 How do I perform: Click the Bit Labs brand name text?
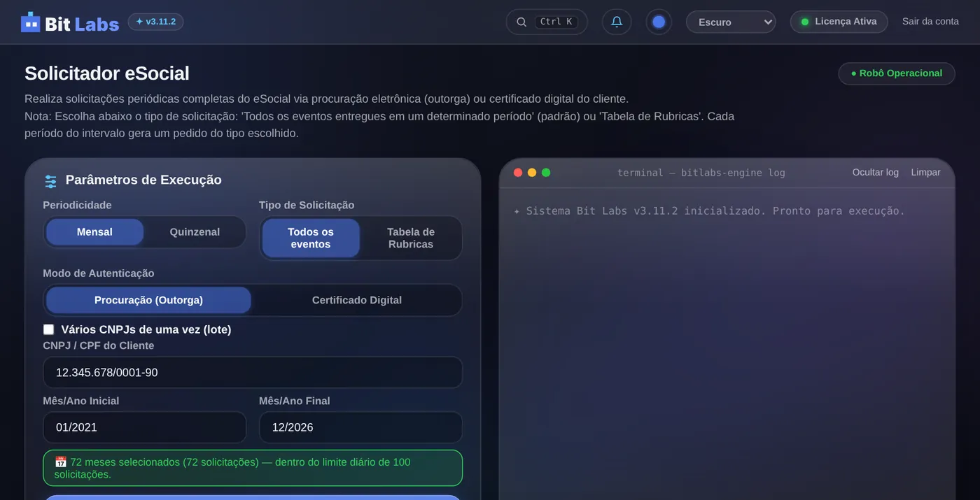tap(82, 24)
